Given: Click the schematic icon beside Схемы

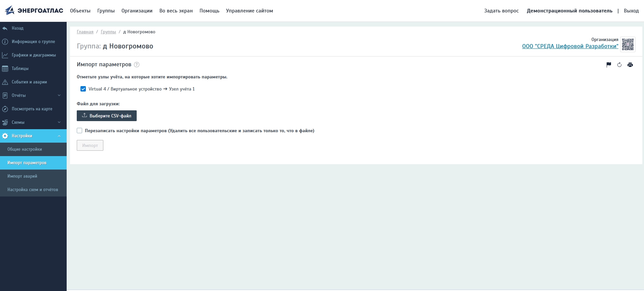Looking at the screenshot, I should click(5, 122).
